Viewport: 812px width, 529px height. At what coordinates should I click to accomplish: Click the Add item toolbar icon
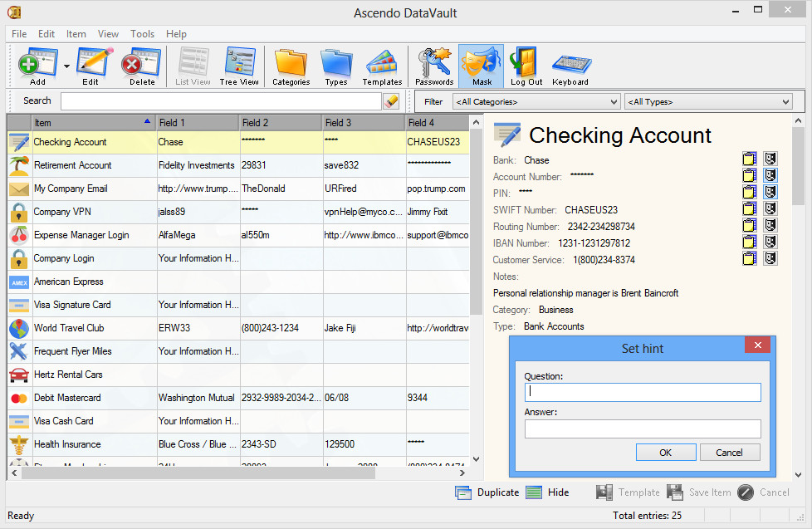tap(37, 66)
